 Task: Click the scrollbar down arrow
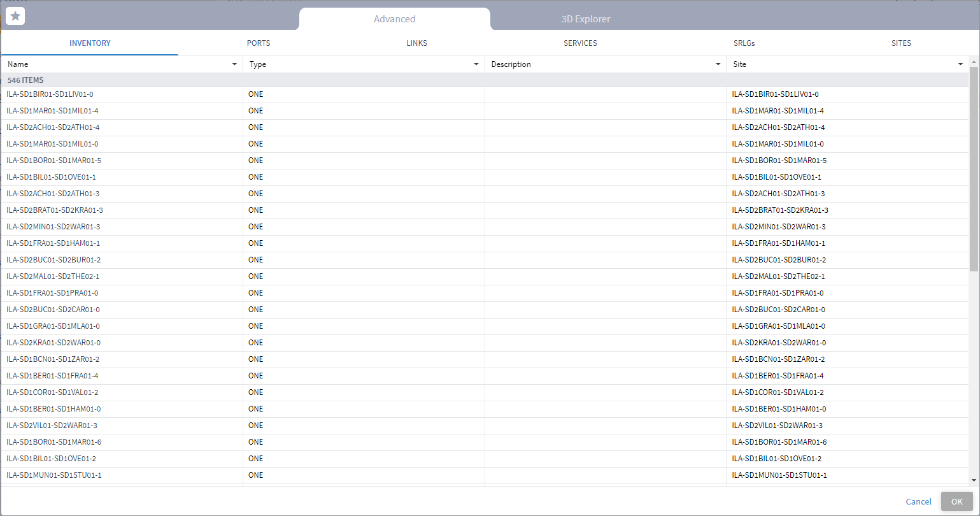(974, 480)
